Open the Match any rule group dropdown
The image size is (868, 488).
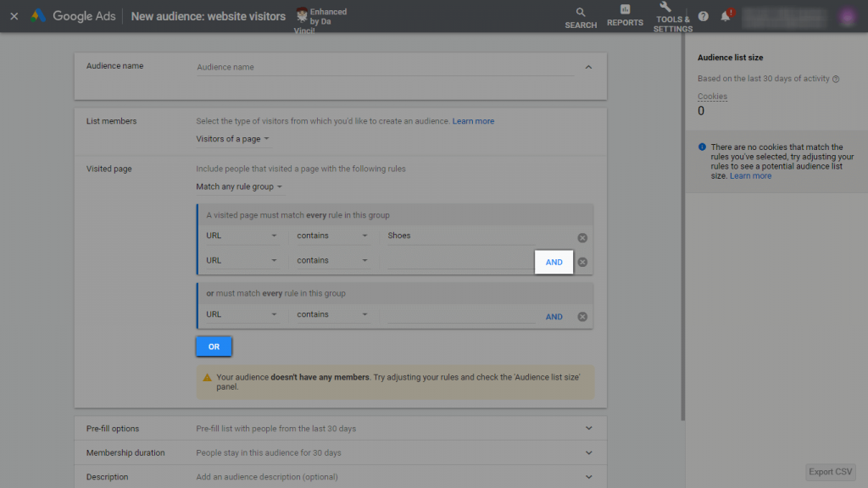coord(238,186)
